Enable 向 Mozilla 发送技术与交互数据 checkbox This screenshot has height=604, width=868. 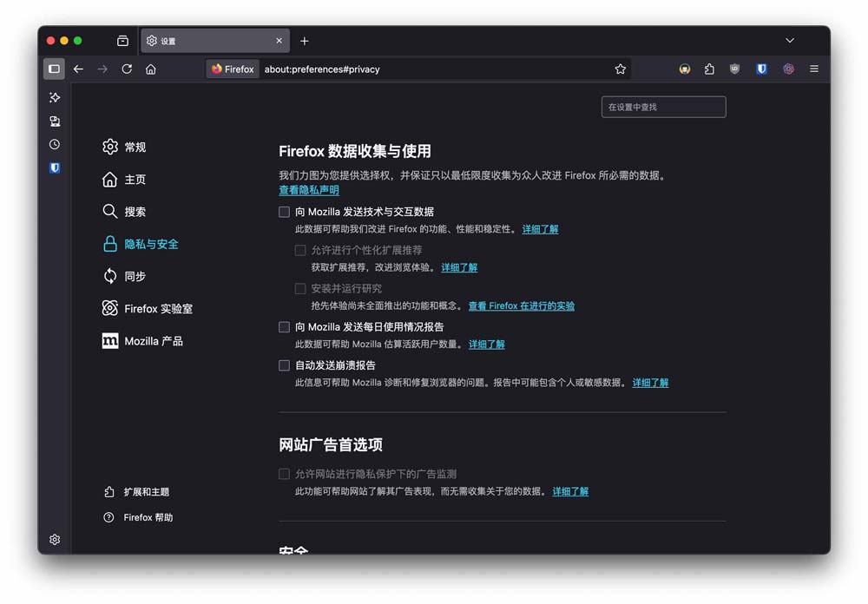[284, 212]
